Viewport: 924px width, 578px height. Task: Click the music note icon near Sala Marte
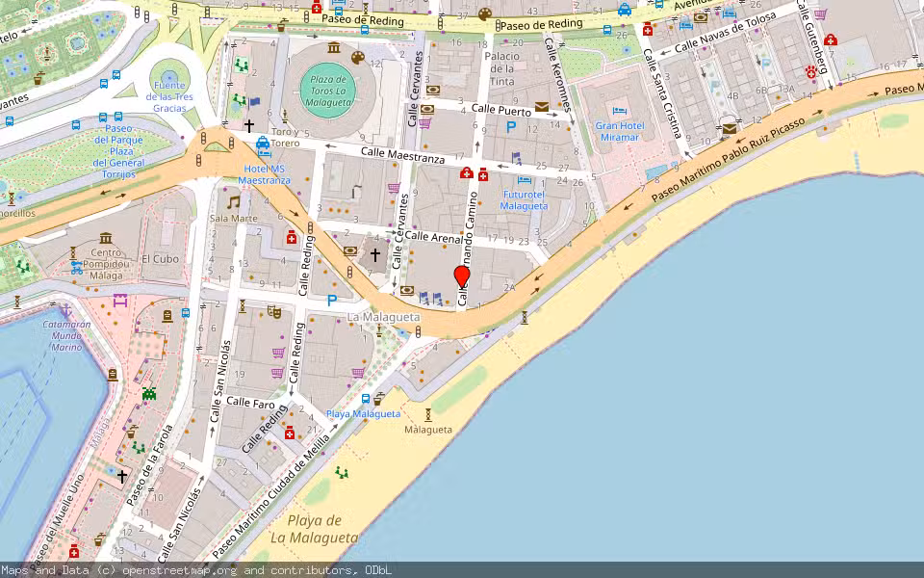click(x=234, y=200)
